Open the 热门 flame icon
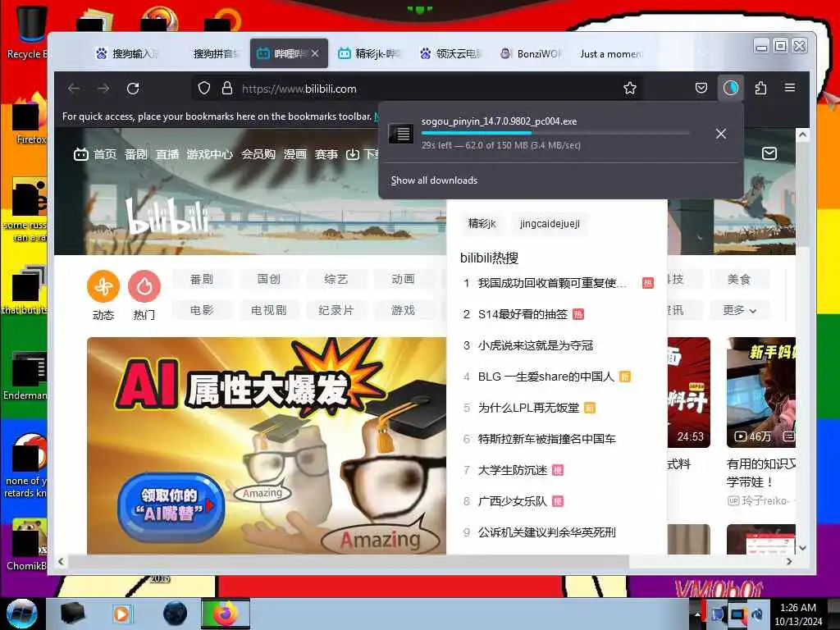Screen dimensions: 840x630 click(144, 286)
